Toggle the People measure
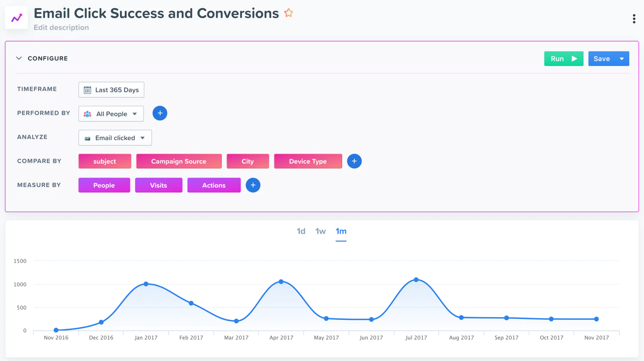The image size is (644, 361). [104, 185]
